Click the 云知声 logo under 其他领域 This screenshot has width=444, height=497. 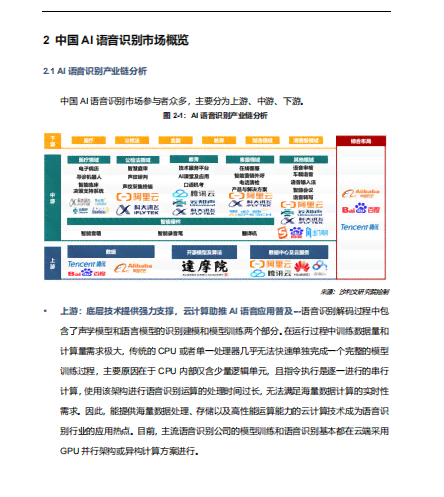pyautogui.click(x=302, y=213)
